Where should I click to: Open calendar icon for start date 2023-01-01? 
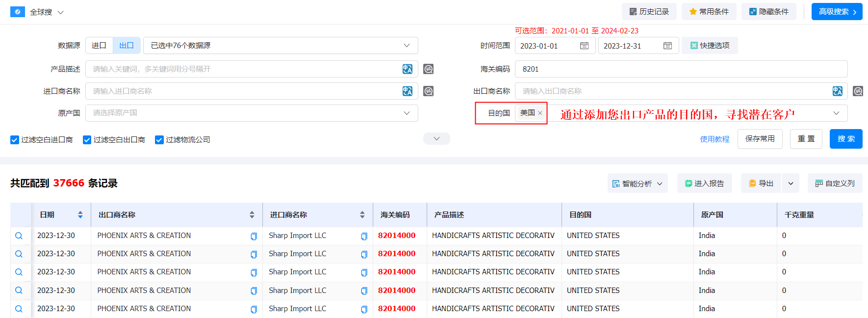coord(584,46)
